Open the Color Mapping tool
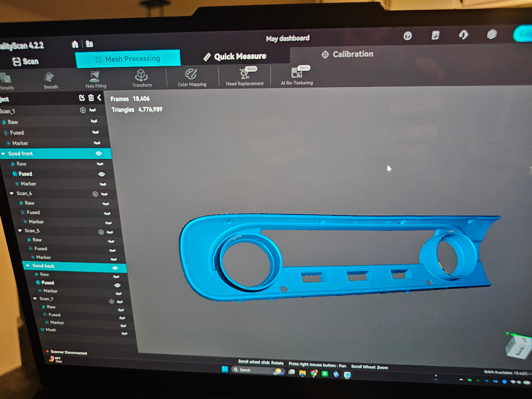The width and height of the screenshot is (532, 399). point(192,78)
